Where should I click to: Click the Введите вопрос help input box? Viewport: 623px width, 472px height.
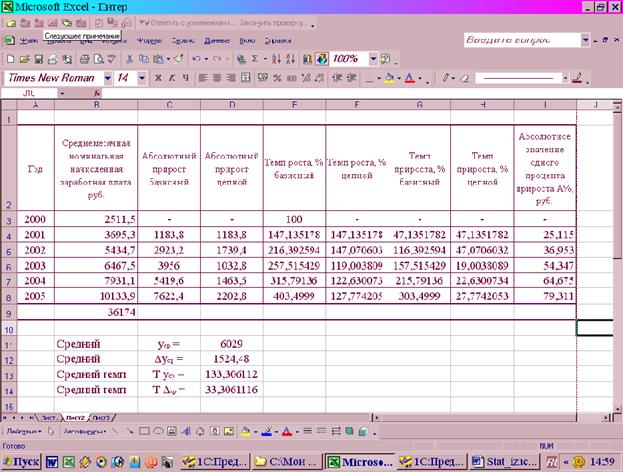coord(520,40)
